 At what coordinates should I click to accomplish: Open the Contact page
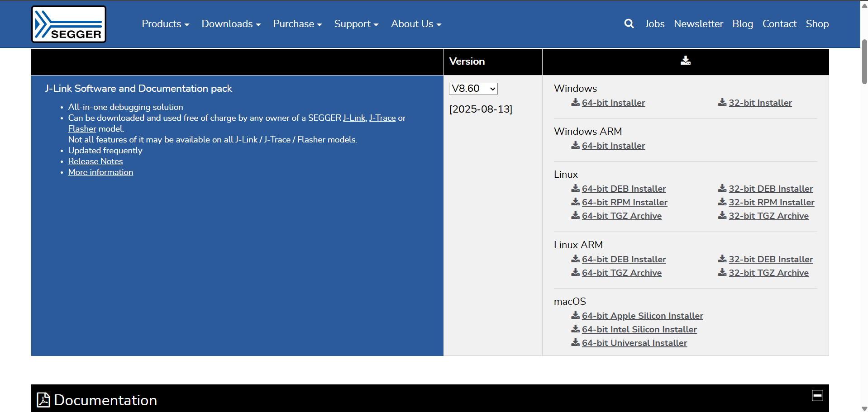coord(779,24)
